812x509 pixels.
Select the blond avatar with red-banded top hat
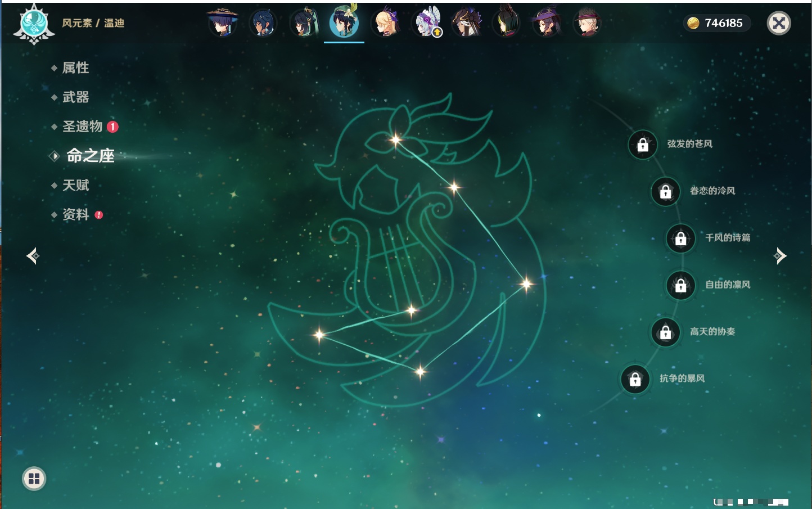tap(587, 23)
